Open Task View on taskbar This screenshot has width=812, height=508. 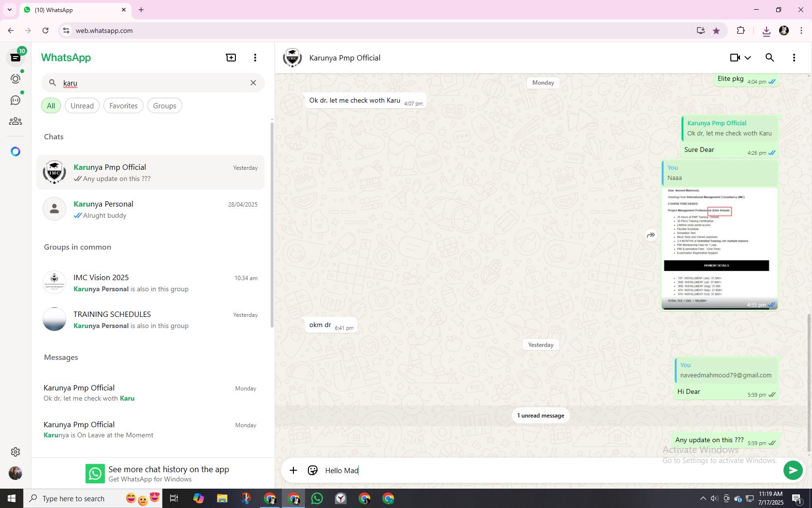point(174,498)
